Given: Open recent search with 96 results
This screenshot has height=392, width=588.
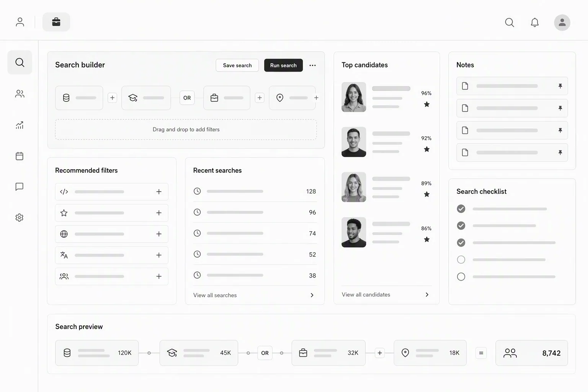Looking at the screenshot, I should 255,212.
